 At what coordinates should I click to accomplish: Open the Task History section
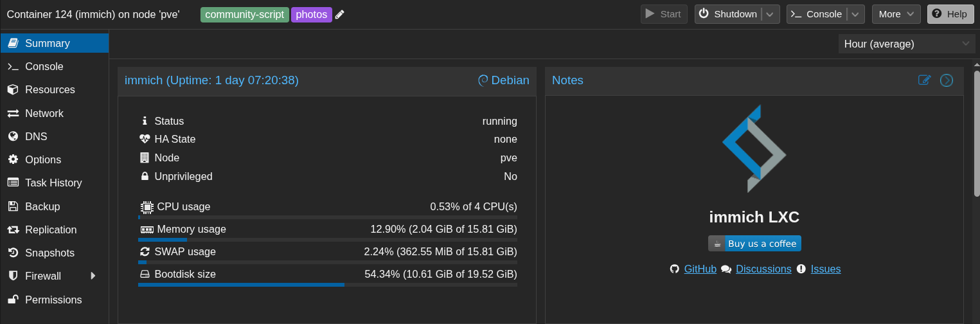click(53, 183)
